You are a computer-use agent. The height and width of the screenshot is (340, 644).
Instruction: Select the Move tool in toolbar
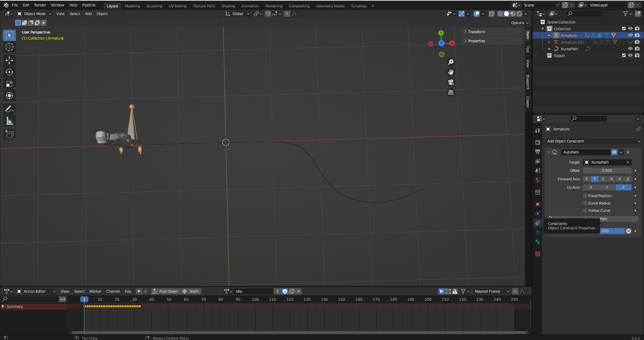9,60
